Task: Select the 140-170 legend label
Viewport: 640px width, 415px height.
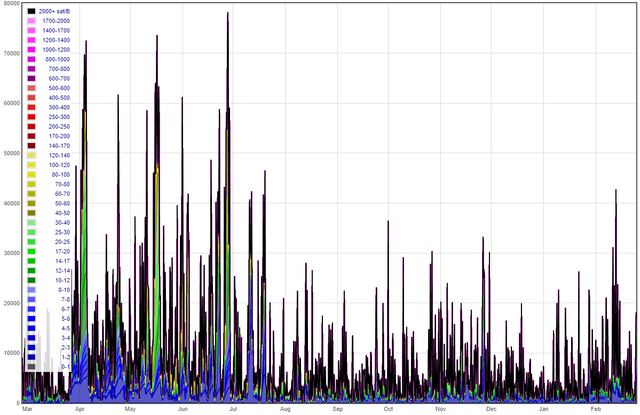Action: click(59, 146)
